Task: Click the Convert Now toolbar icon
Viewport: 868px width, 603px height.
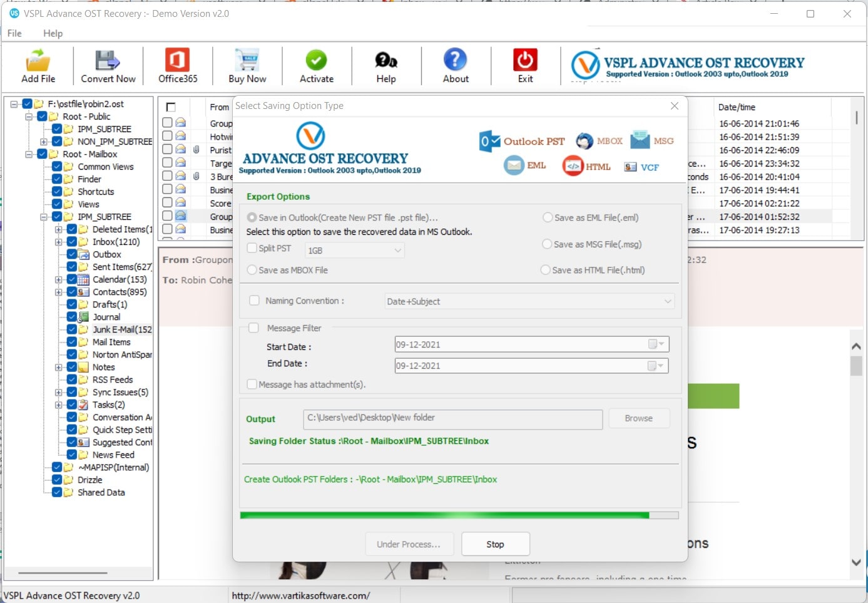Action: click(108, 61)
